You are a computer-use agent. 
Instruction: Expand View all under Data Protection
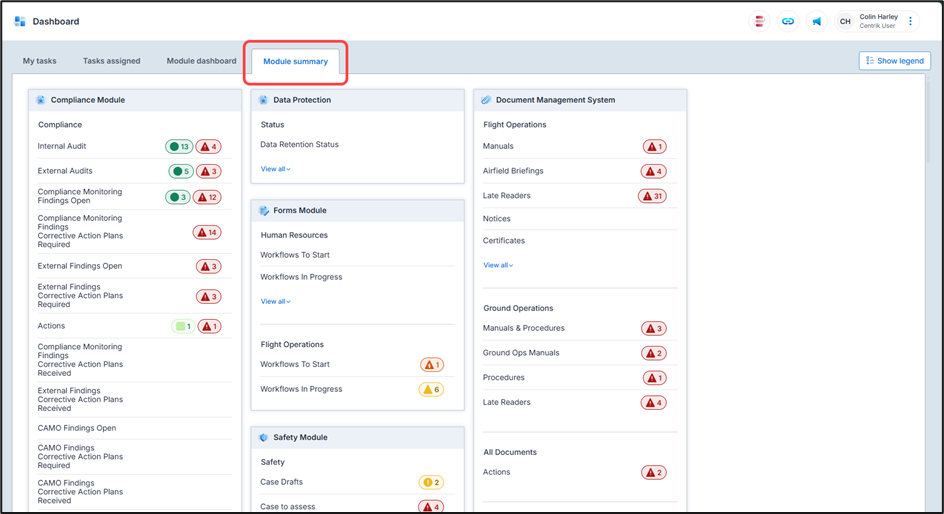point(275,169)
